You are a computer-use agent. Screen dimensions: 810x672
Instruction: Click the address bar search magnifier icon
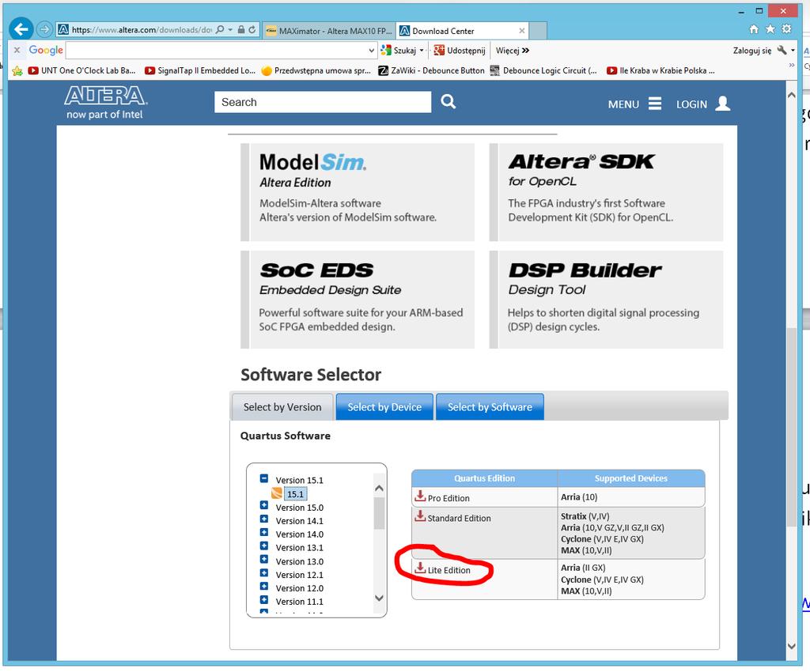pos(220,29)
